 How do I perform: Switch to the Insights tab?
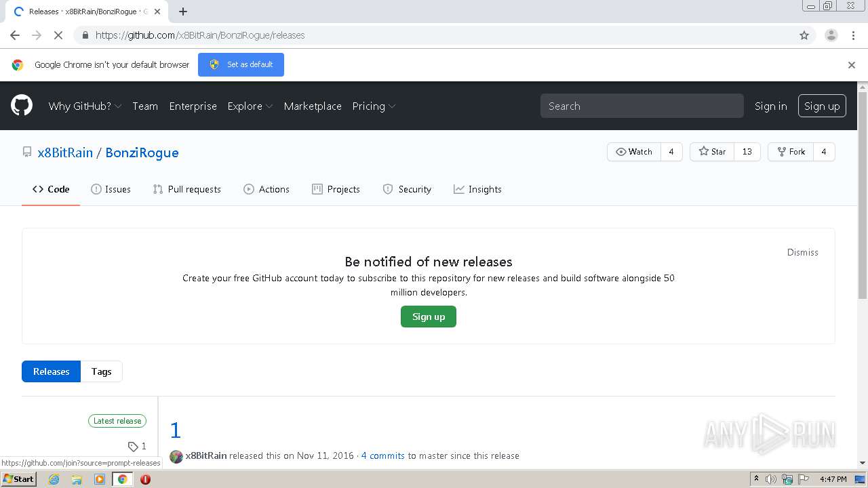tap(477, 189)
